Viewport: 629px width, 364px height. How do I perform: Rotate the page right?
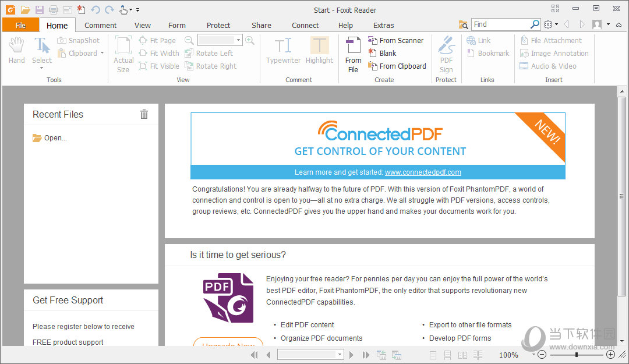coord(211,66)
